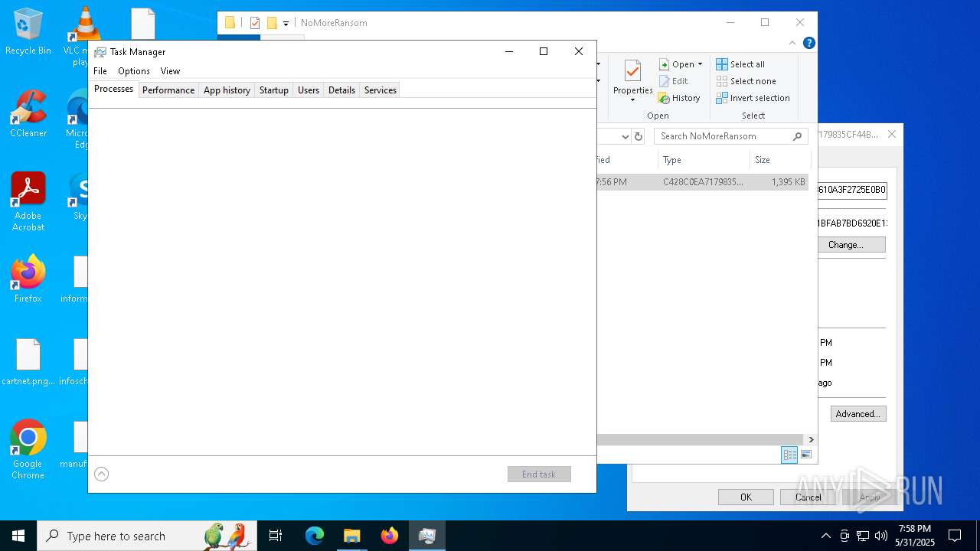Select the cartnet.png file on the desktop
980x551 pixels.
[28, 363]
